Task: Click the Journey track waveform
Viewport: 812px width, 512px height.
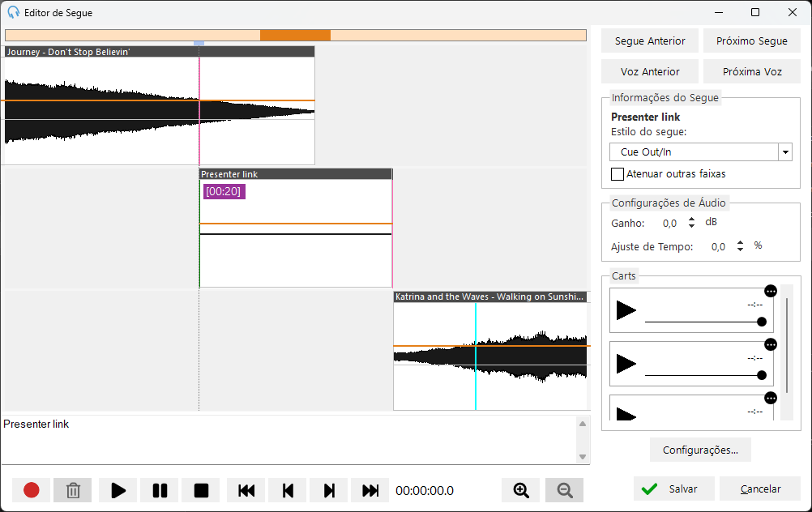Action: (x=160, y=111)
